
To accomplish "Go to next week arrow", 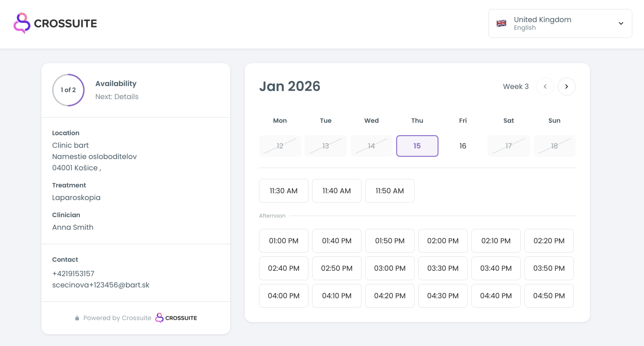I will pos(566,86).
